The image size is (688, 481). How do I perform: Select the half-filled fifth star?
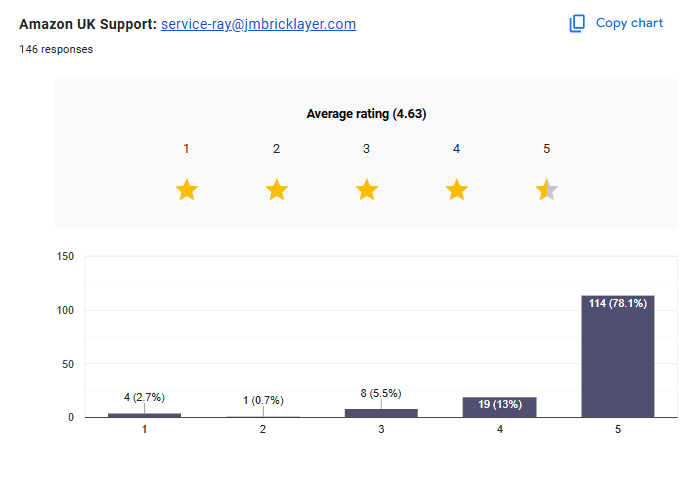click(x=547, y=190)
